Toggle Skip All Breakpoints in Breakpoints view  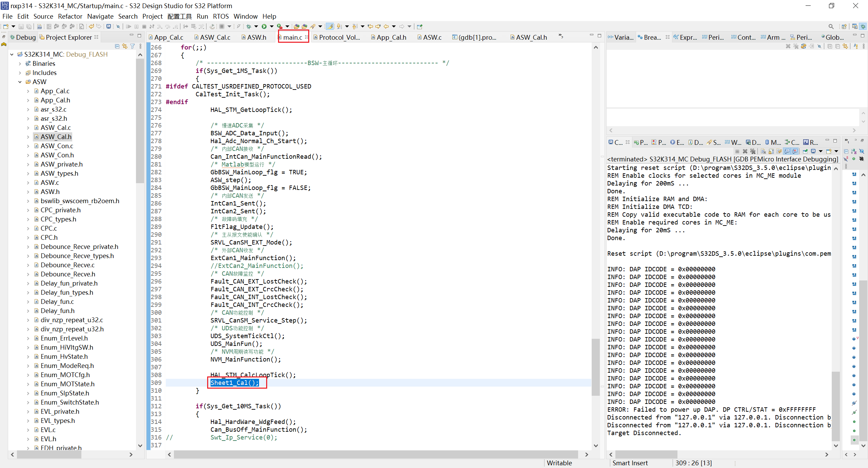[x=819, y=46]
